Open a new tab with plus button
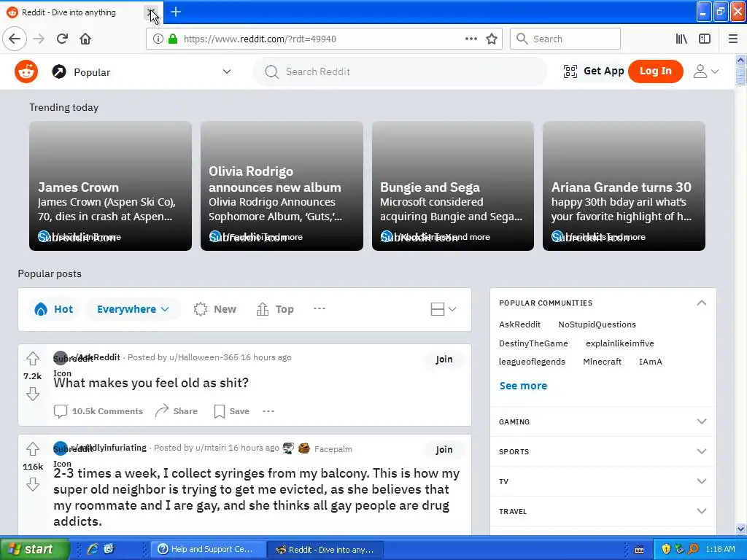747x560 pixels. [x=176, y=12]
